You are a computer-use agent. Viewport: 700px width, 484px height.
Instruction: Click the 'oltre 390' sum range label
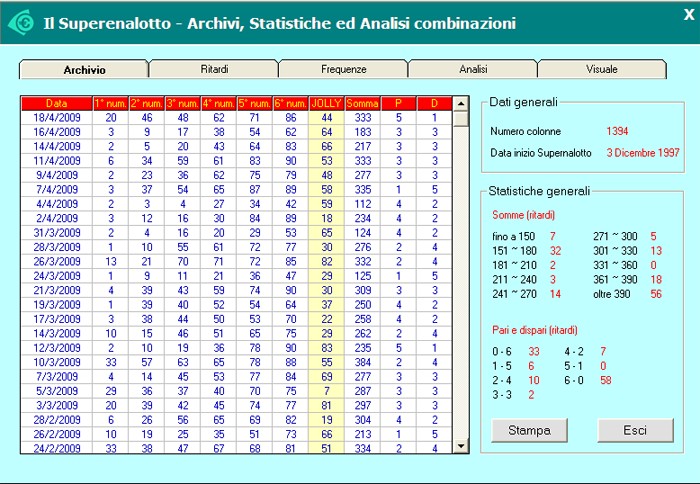click(612, 294)
